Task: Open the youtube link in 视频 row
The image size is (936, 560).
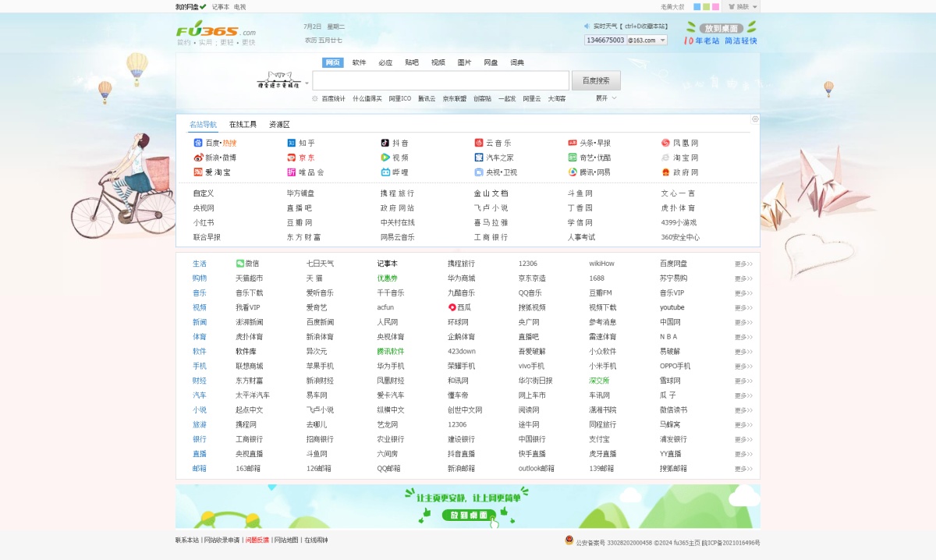Action: pyautogui.click(x=672, y=307)
